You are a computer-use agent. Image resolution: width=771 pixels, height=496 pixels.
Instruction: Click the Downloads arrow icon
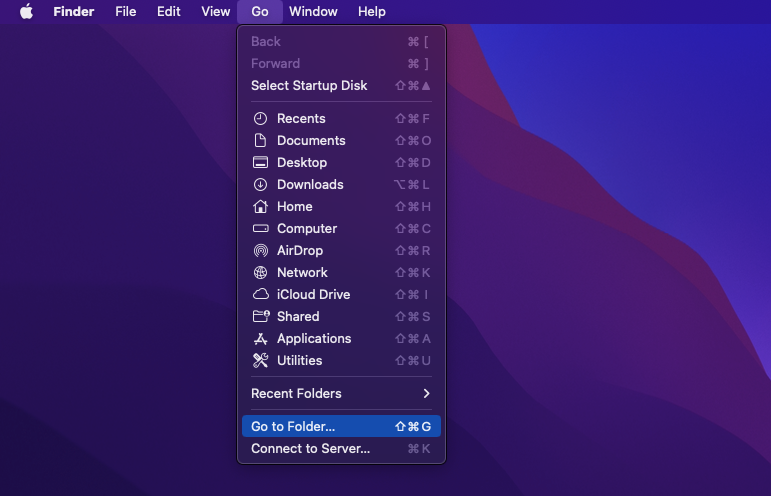pos(260,185)
